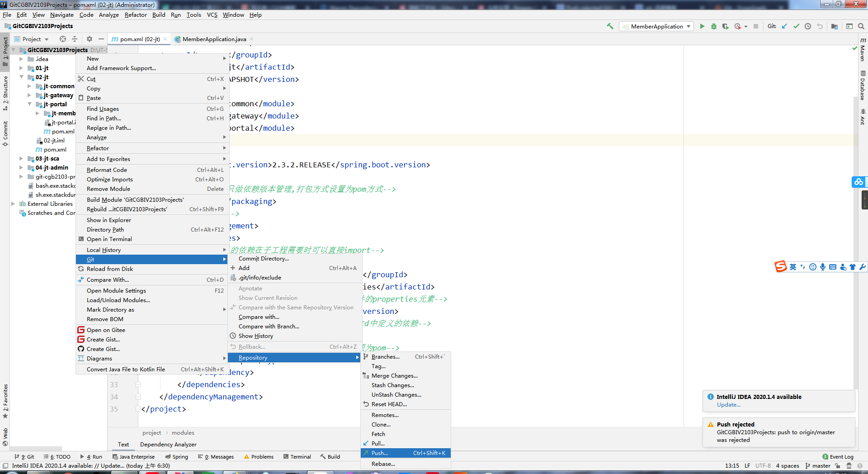The height and width of the screenshot is (474, 868).
Task: Open the Project Structure icon in the toolbar
Action: coord(835,26)
